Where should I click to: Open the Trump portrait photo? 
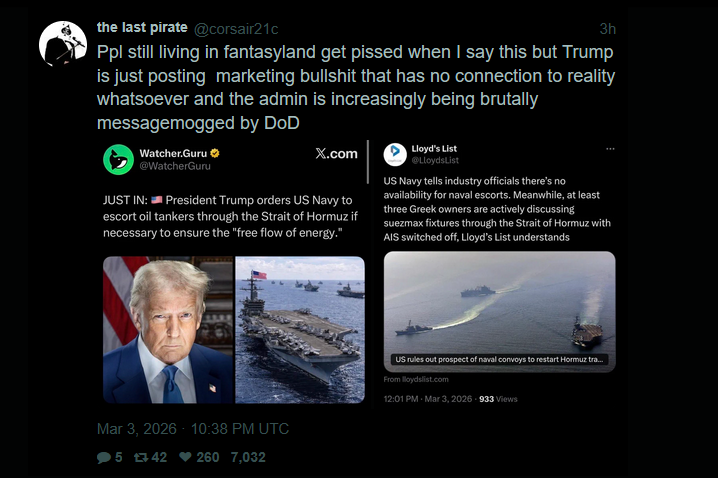167,329
